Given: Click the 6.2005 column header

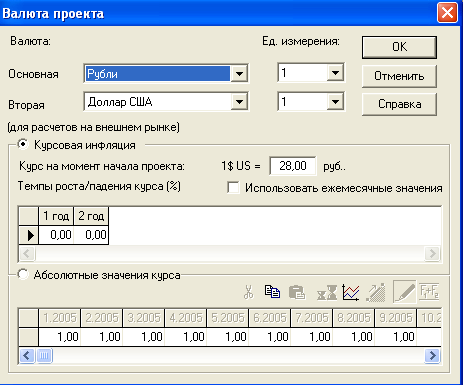Looking at the screenshot, I should pos(270,318).
